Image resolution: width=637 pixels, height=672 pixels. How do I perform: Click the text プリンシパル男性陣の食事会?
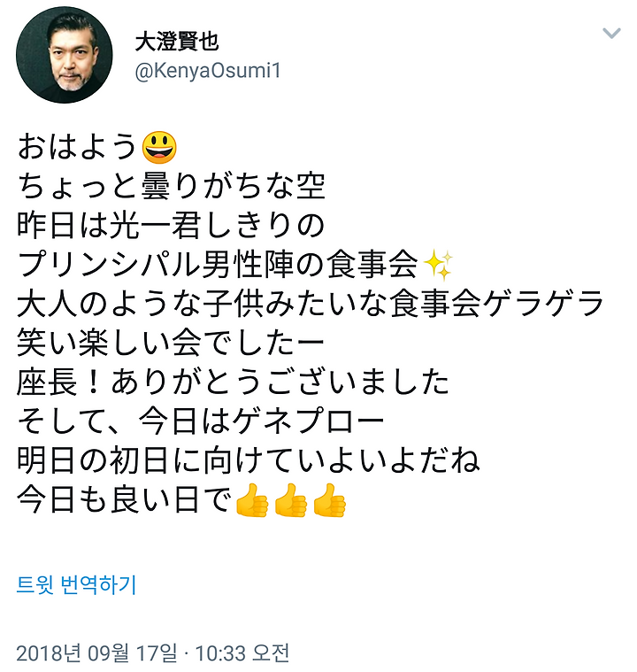tap(218, 265)
